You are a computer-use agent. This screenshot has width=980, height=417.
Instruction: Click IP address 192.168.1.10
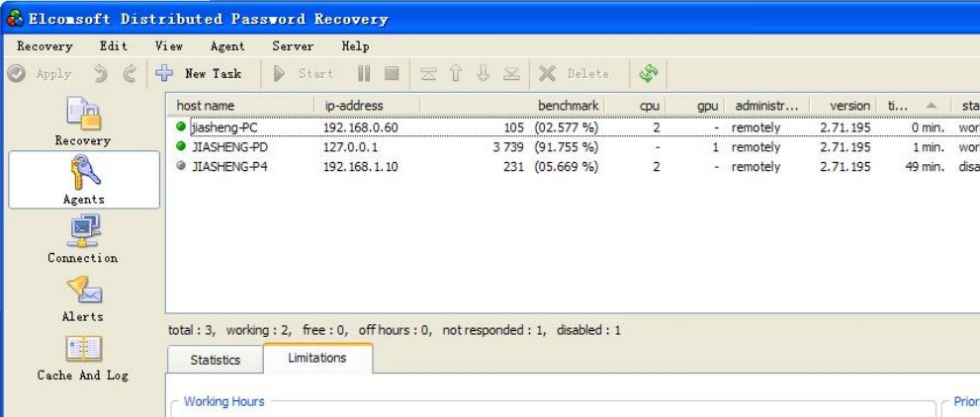(360, 167)
